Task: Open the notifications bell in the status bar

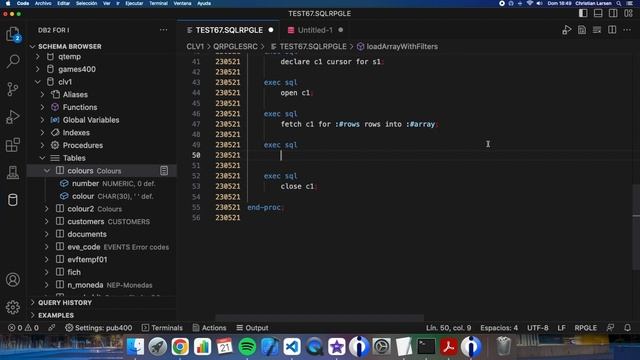Action: 627,328
